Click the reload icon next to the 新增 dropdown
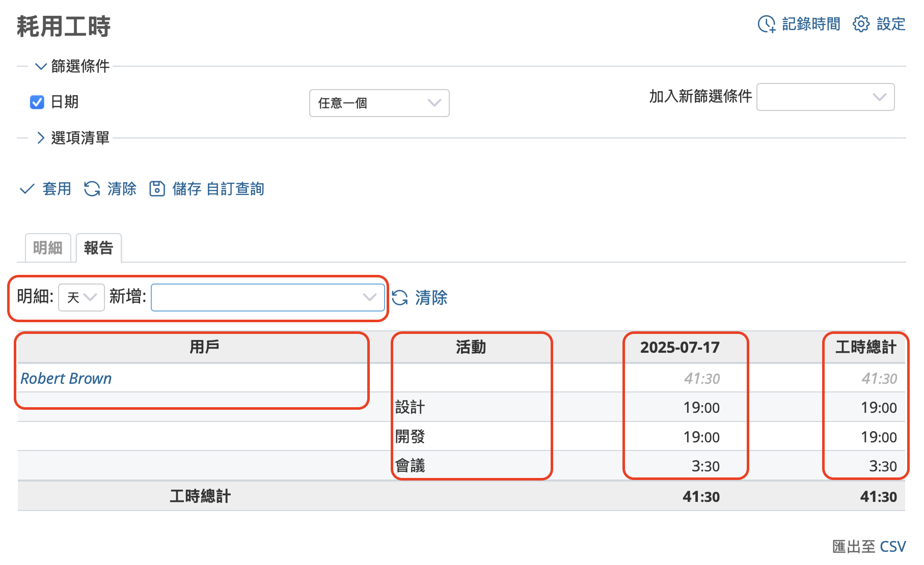Viewport: 924px width, 565px height. coord(400,298)
